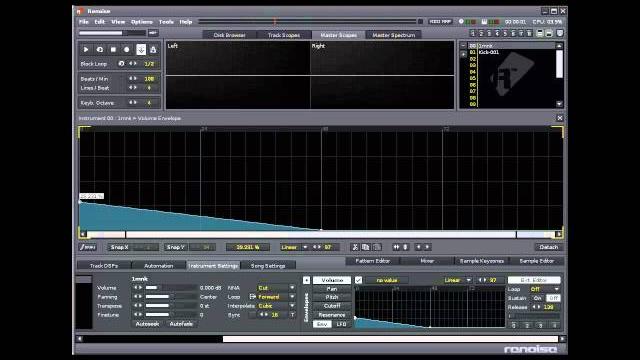The image size is (640, 360).
Task: Open the Options menu
Action: [x=142, y=22]
